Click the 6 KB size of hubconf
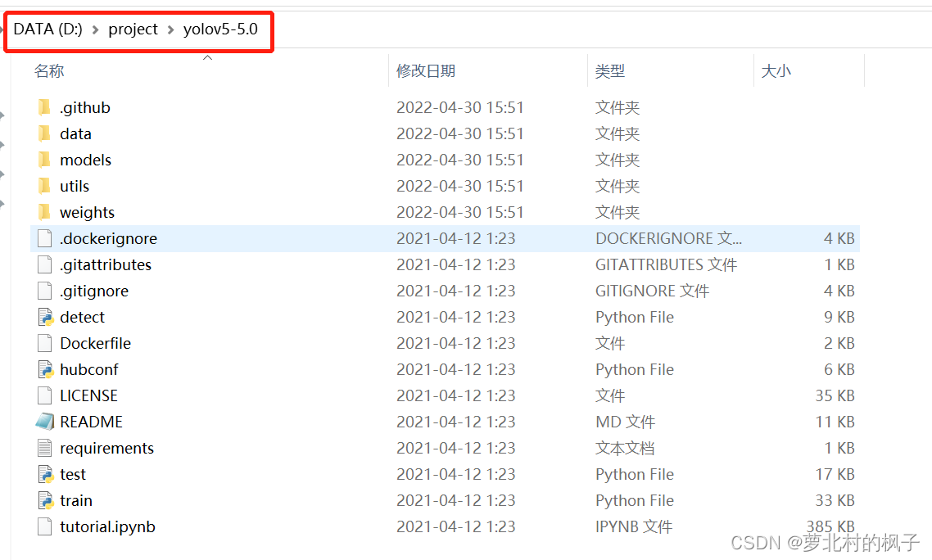This screenshot has height=560, width=932. [839, 369]
